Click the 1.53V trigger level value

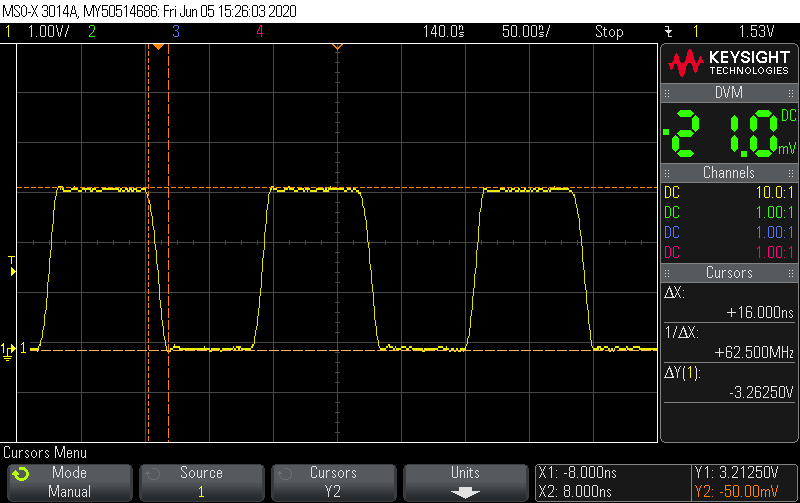(757, 32)
